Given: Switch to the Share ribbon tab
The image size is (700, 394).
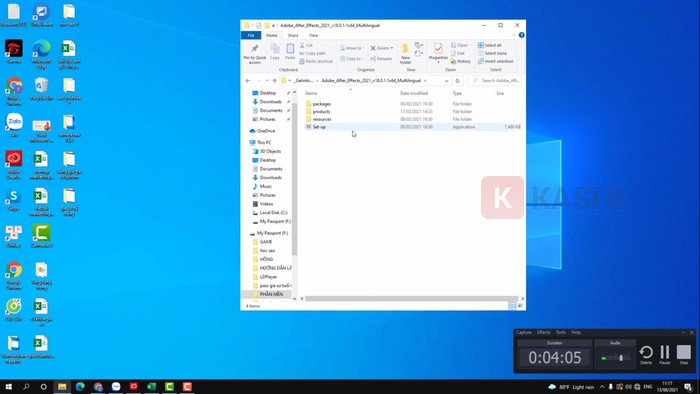Looking at the screenshot, I should pos(293,35).
